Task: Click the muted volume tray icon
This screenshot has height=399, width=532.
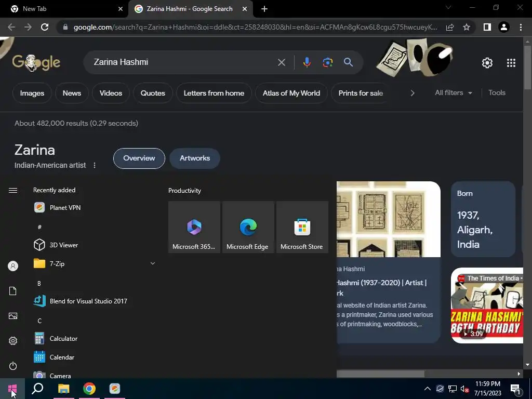Action: (464, 389)
